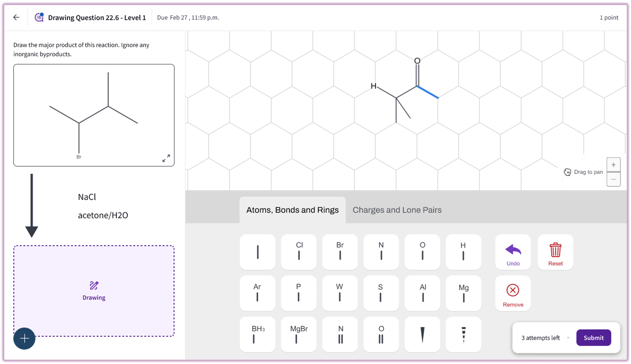Zoom out the canvas with minus
This screenshot has height=364, width=631.
[x=613, y=179]
